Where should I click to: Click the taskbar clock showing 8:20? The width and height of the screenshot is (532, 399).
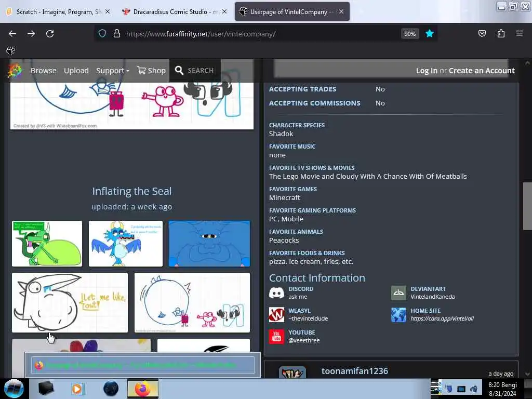[x=502, y=389]
